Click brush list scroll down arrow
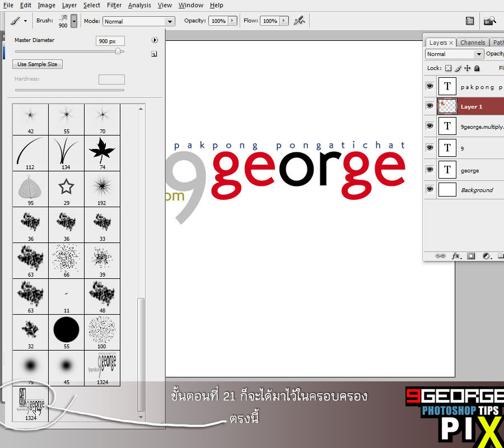504x448 pixels. tap(141, 417)
